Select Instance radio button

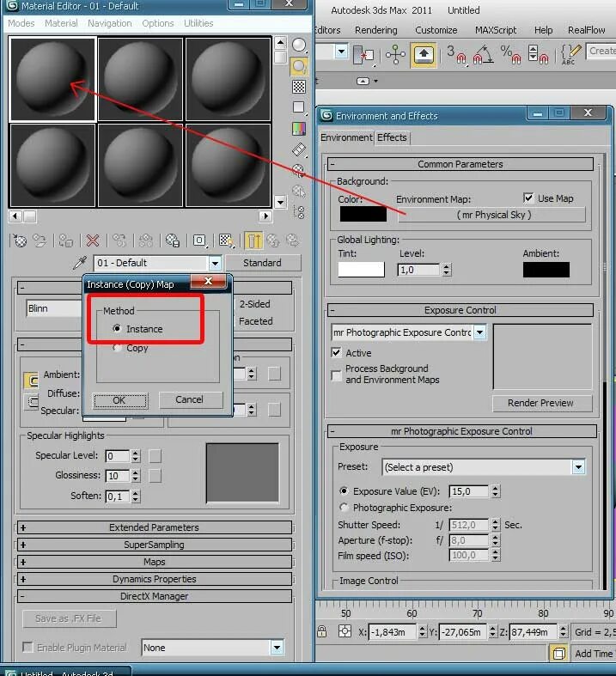[x=117, y=328]
